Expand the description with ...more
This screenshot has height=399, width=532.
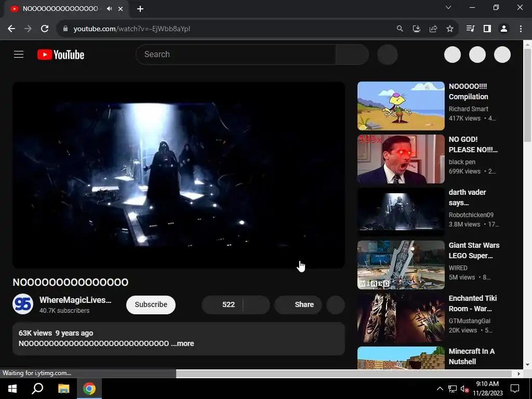[182, 343]
